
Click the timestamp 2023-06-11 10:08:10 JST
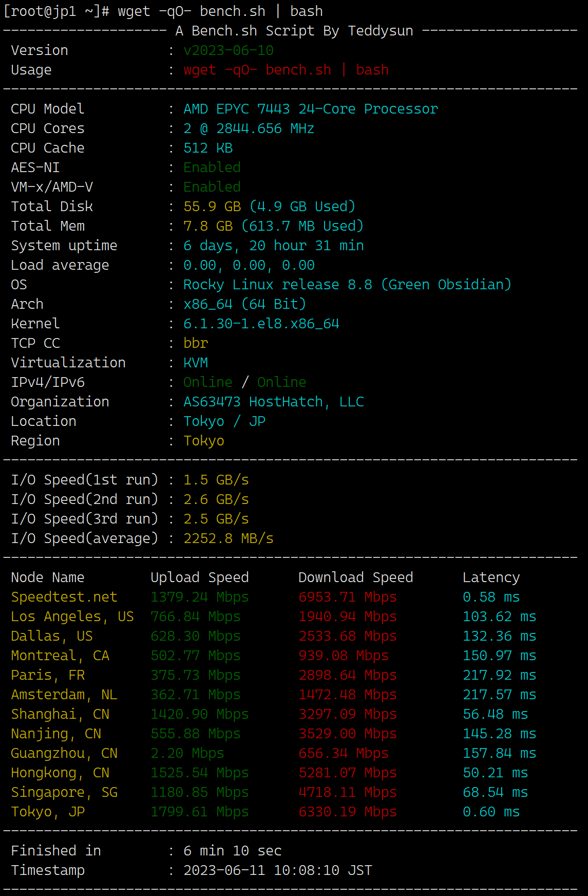click(278, 870)
